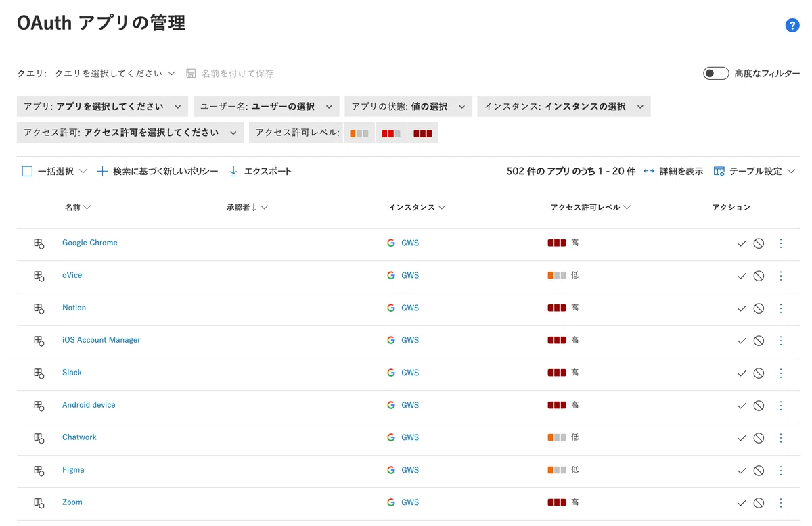Ban the Chatwork app
Viewport: 812px width, 526px height.
coord(759,438)
